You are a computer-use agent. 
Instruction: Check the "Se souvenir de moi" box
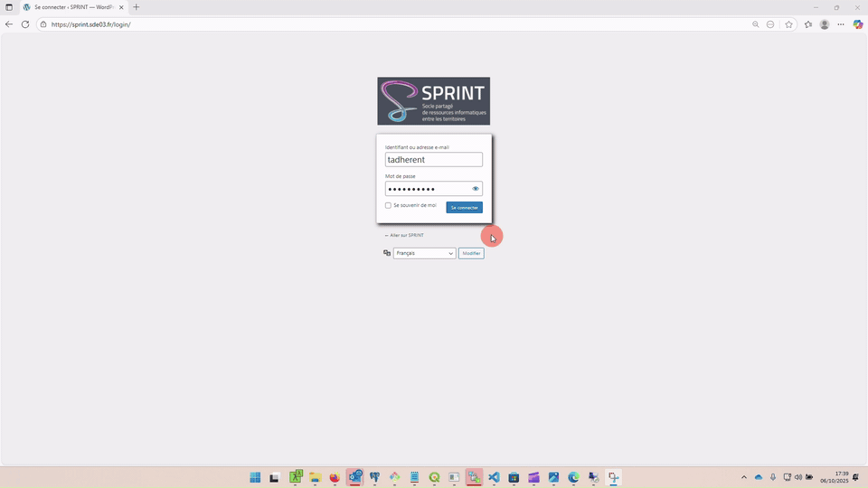[389, 205]
